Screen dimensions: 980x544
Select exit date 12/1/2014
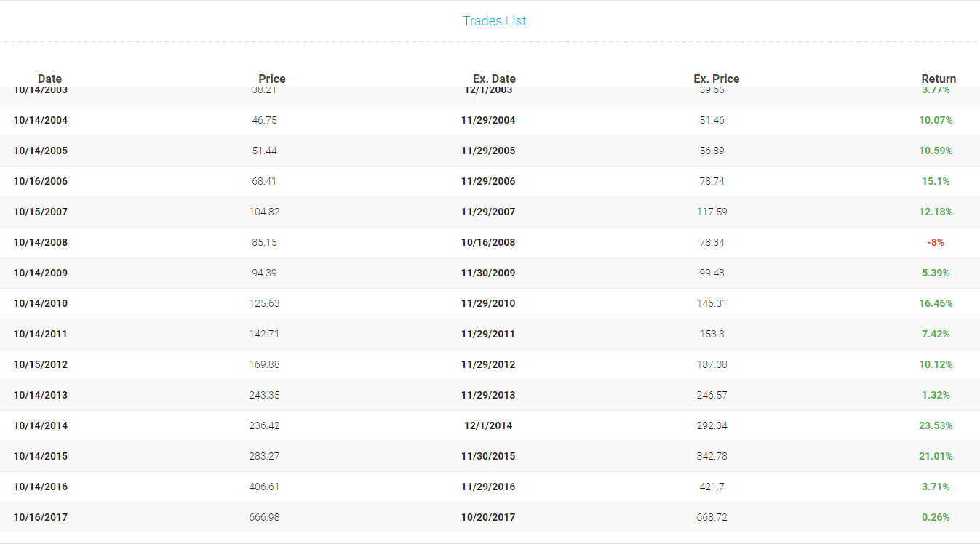(x=488, y=425)
